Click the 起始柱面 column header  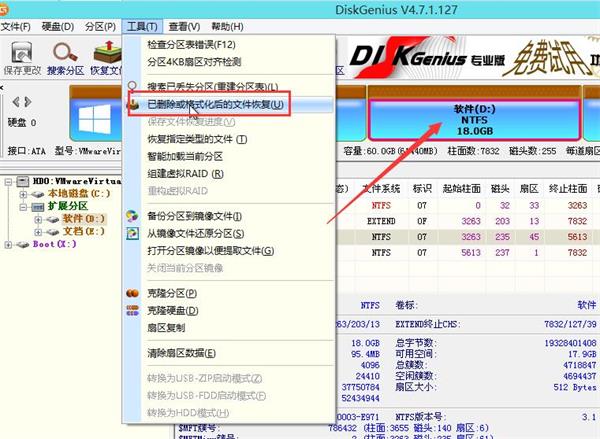(461, 188)
